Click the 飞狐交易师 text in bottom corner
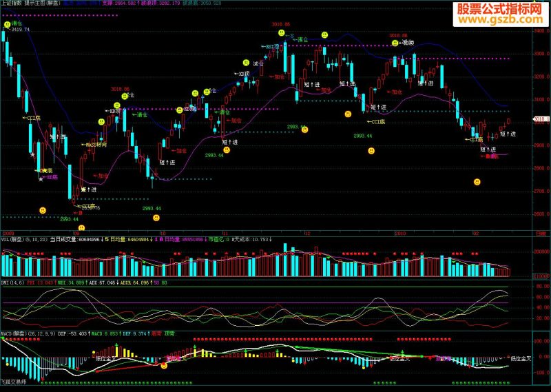 [x=13, y=382]
